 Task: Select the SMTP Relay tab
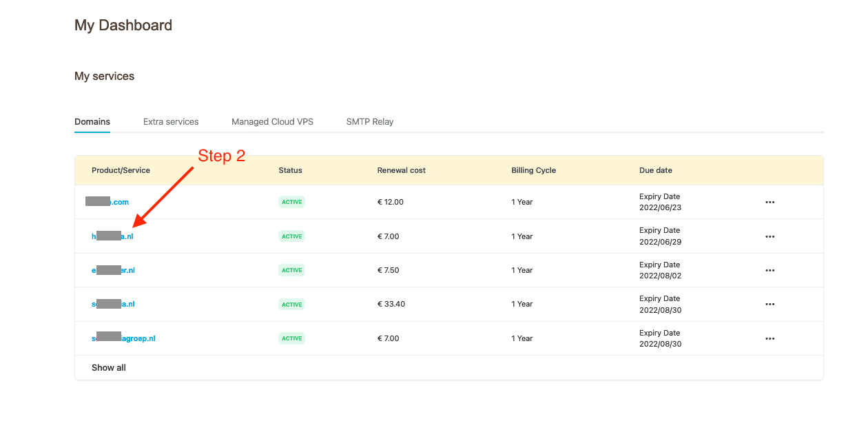click(370, 122)
